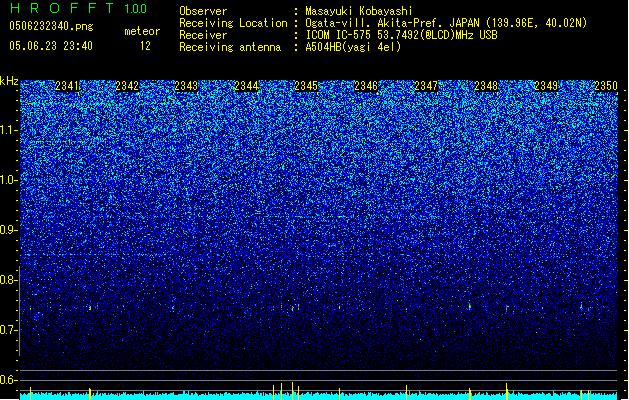Click the 0.6 kHz axis label
Image resolution: width=629 pixels, height=400 pixels.
9,380
